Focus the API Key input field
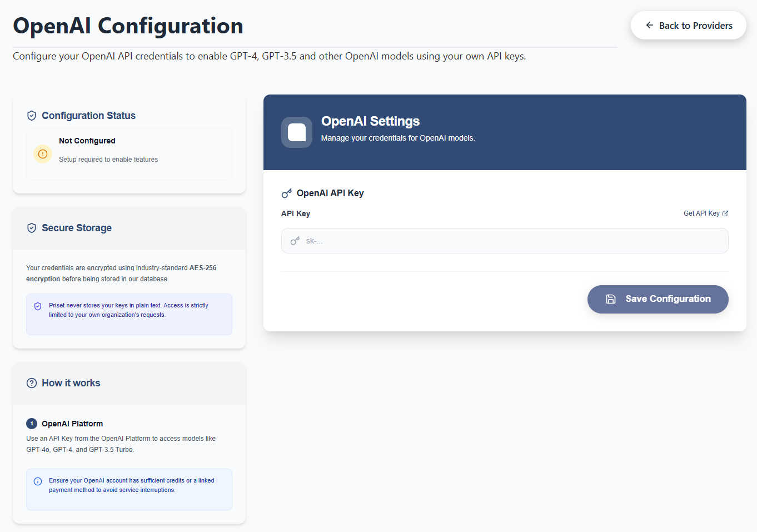 (x=505, y=241)
